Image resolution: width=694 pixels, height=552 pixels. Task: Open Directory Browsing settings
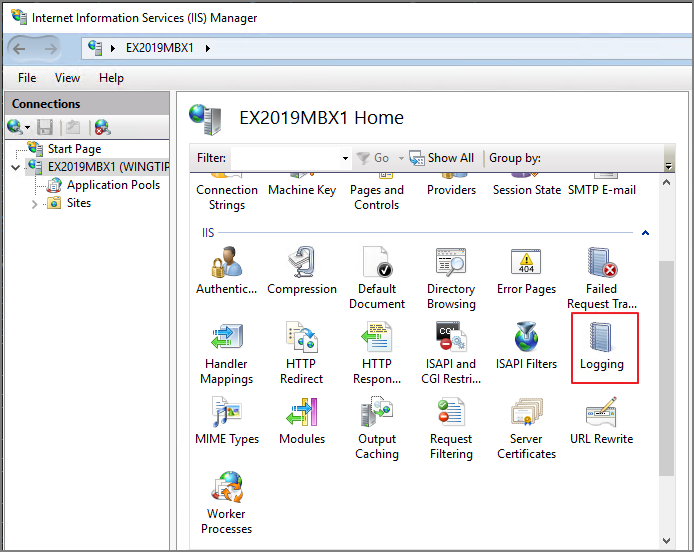pos(451,278)
